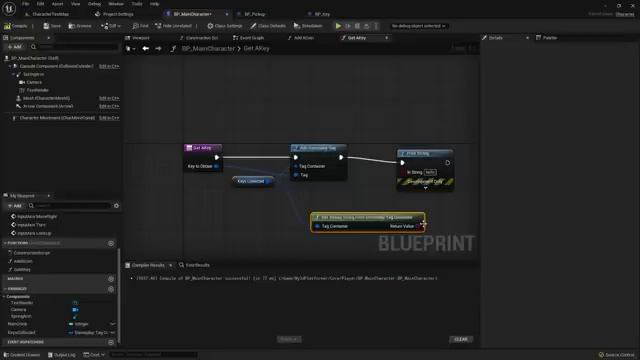The height and width of the screenshot is (360, 640).
Task: Click the Compile toolbar button
Action: [16, 26]
